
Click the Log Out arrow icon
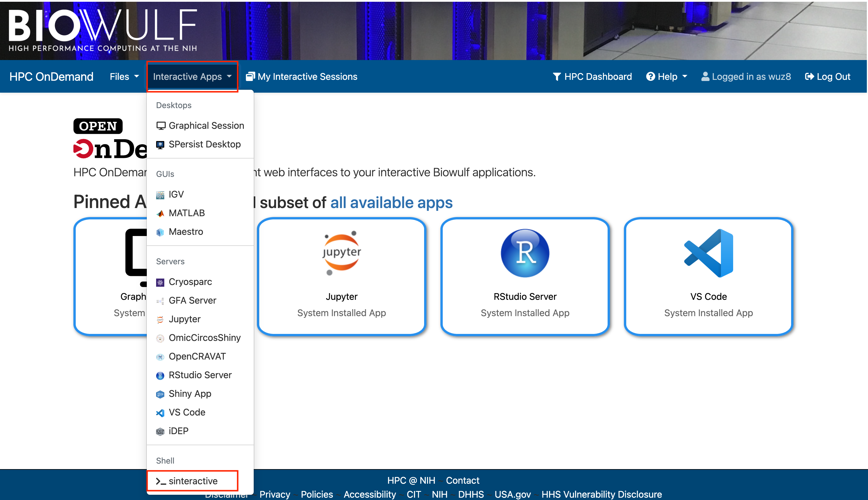point(809,77)
